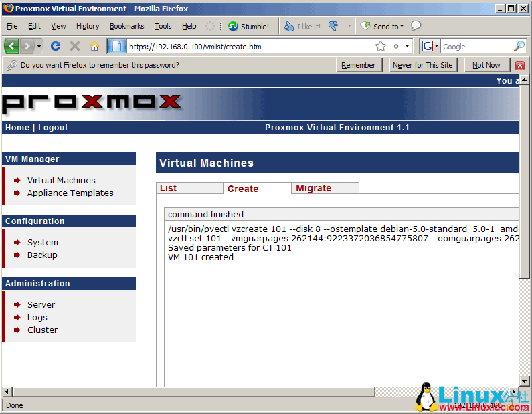
Task: Open the back/forward history dropdown
Action: point(39,46)
